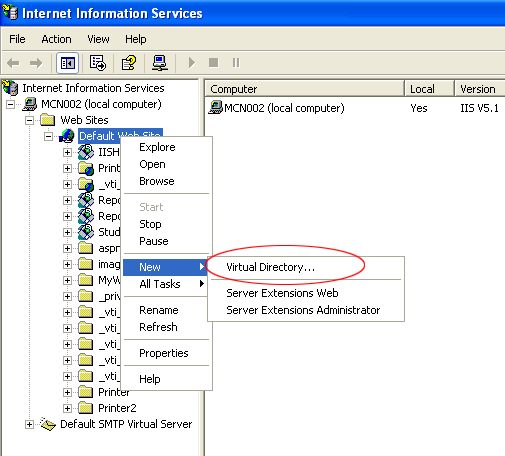505x456 pixels.
Task: Choose Virtual Directory... from New submenu
Action: 305,267
